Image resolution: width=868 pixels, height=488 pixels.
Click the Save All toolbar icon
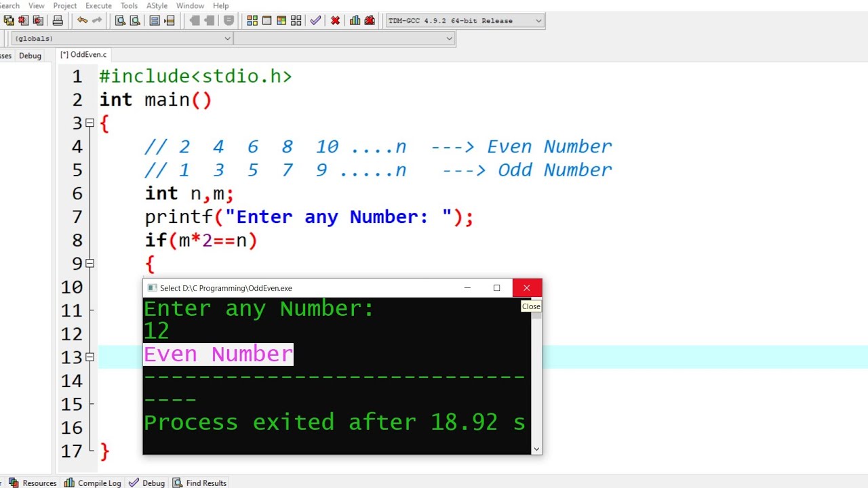coord(9,20)
